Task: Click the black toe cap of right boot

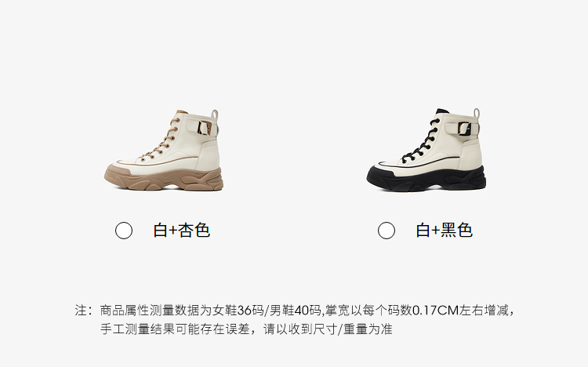Action: coord(379,175)
